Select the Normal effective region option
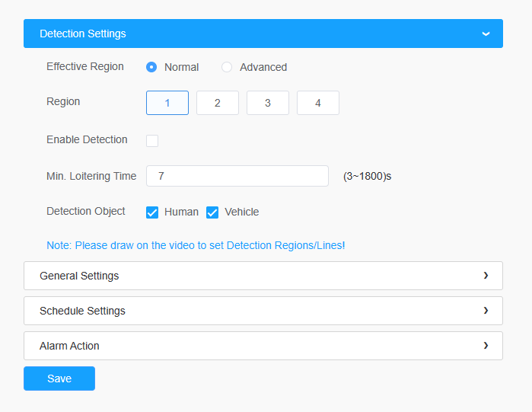This screenshot has width=532, height=412. point(151,67)
